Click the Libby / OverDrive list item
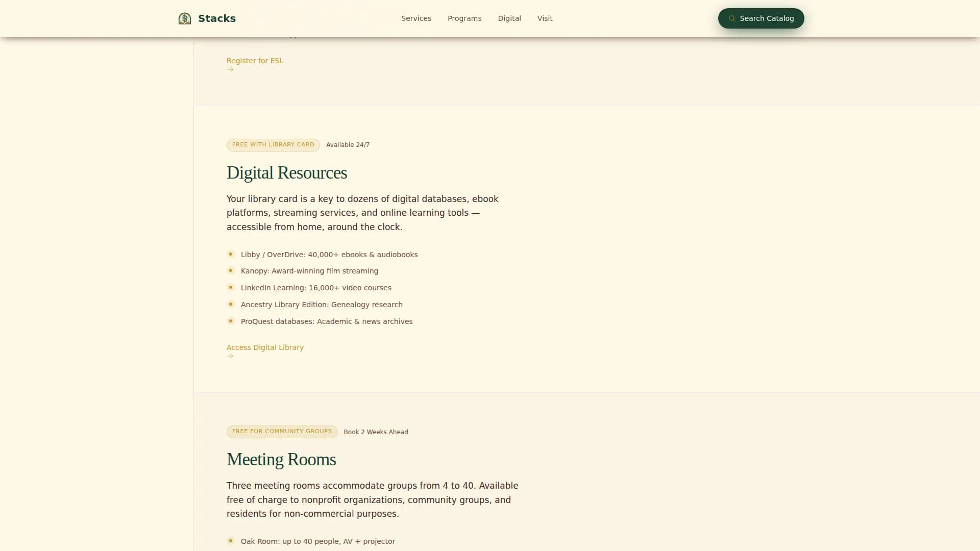The image size is (980, 551). tap(329, 255)
